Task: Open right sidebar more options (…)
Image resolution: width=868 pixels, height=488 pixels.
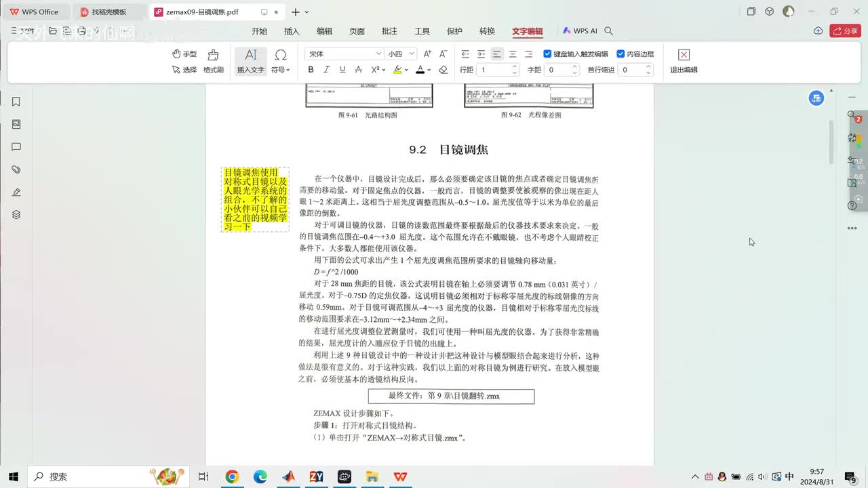Action: pyautogui.click(x=852, y=228)
